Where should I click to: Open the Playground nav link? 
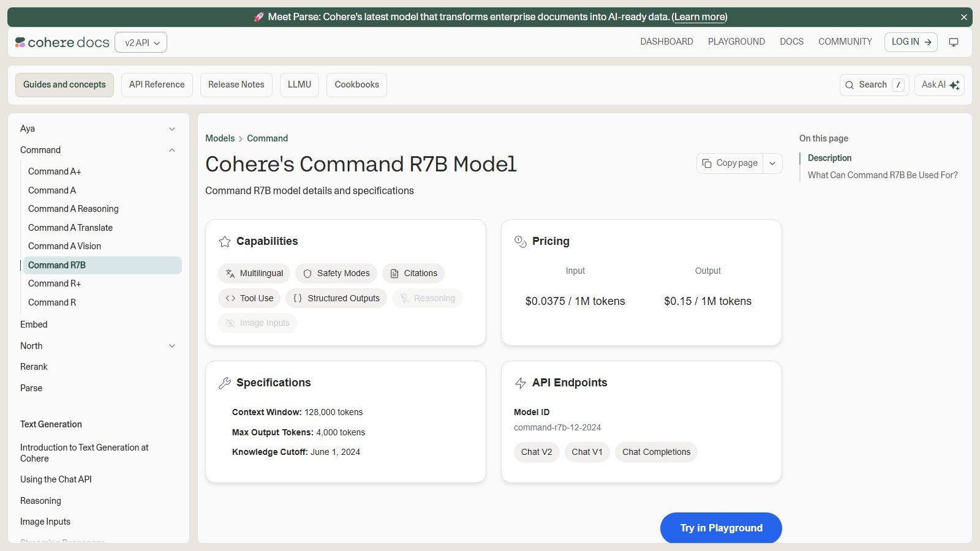coord(736,42)
